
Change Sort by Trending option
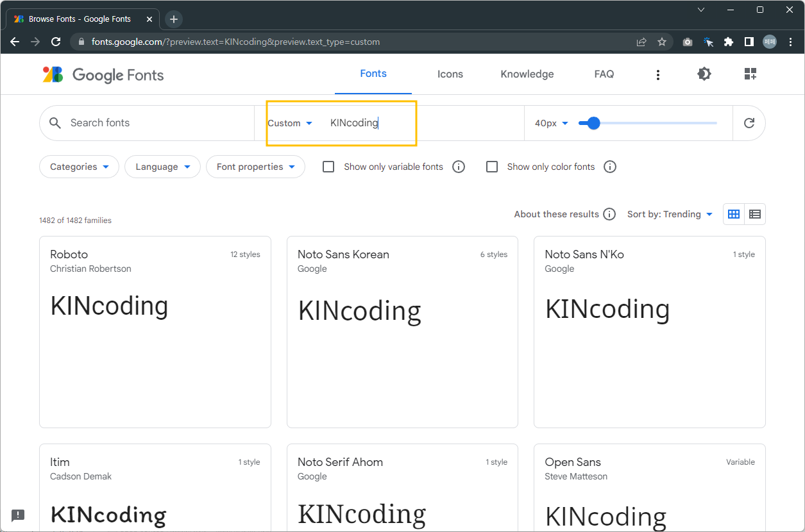pos(670,214)
